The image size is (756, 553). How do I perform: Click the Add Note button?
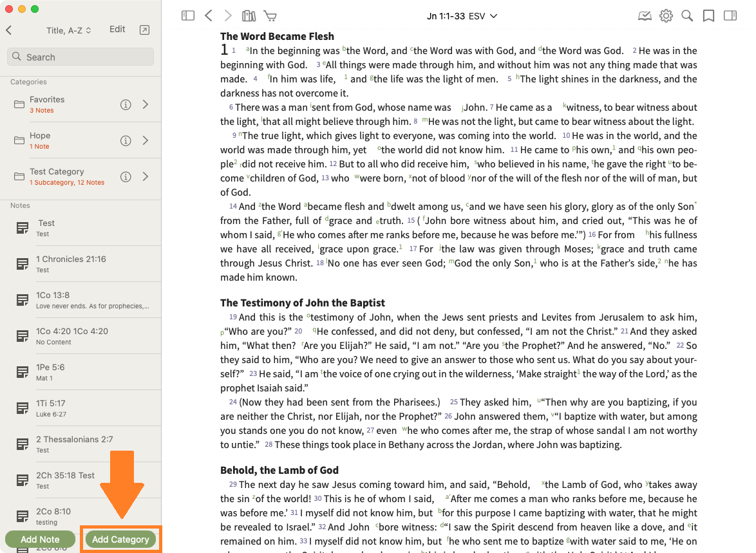pos(40,539)
